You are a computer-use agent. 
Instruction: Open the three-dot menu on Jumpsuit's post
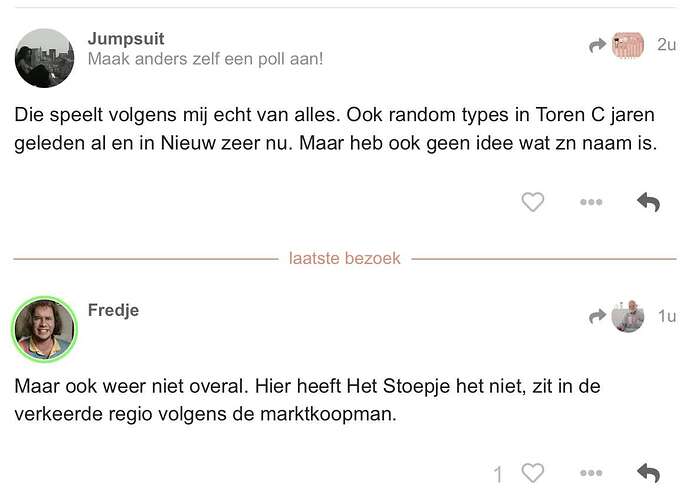point(591,202)
